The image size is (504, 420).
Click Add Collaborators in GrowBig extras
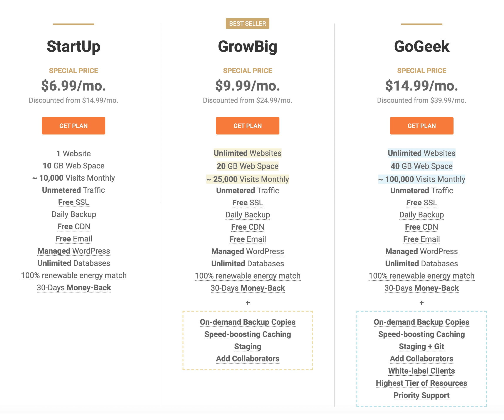(x=248, y=359)
